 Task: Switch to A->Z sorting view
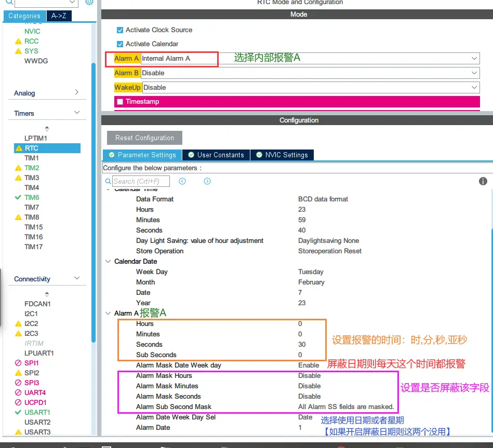(59, 16)
